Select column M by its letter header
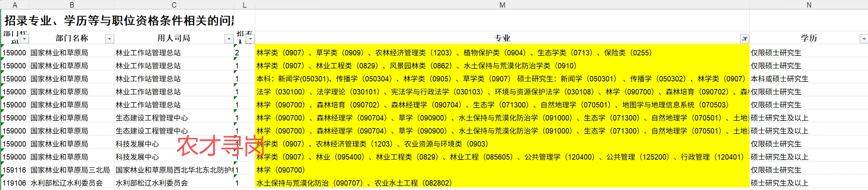Image resolution: width=868 pixels, height=190 pixels. point(502,5)
